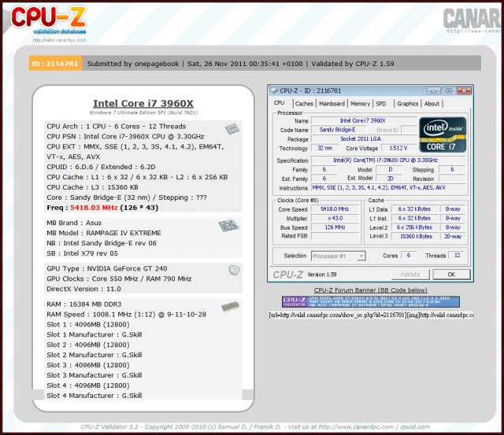Click the CPU-Z validation database logo

(48, 20)
